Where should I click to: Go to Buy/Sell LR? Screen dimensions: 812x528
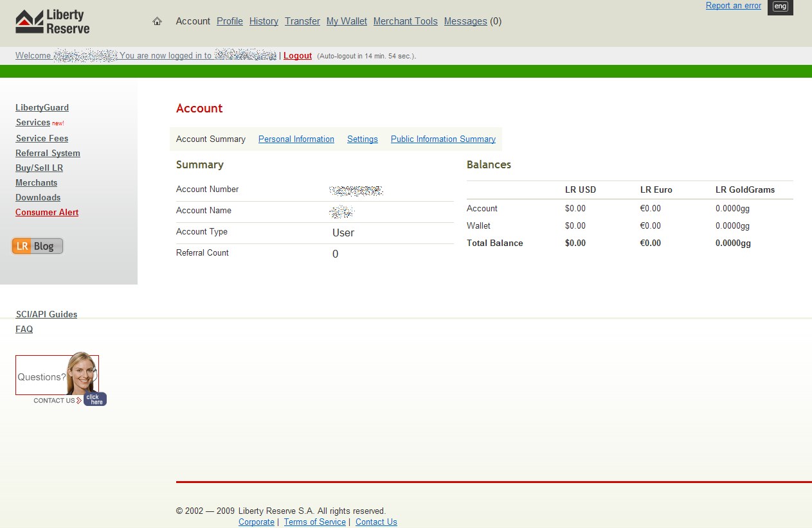(x=39, y=168)
